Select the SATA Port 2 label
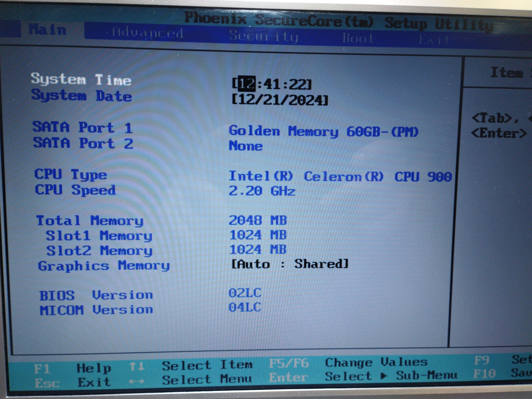 83,143
